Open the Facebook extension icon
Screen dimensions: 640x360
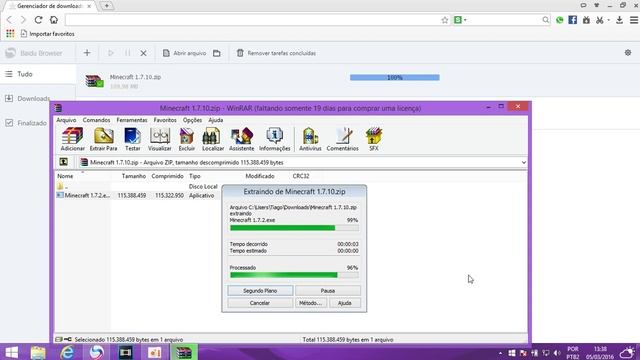(x=573, y=20)
